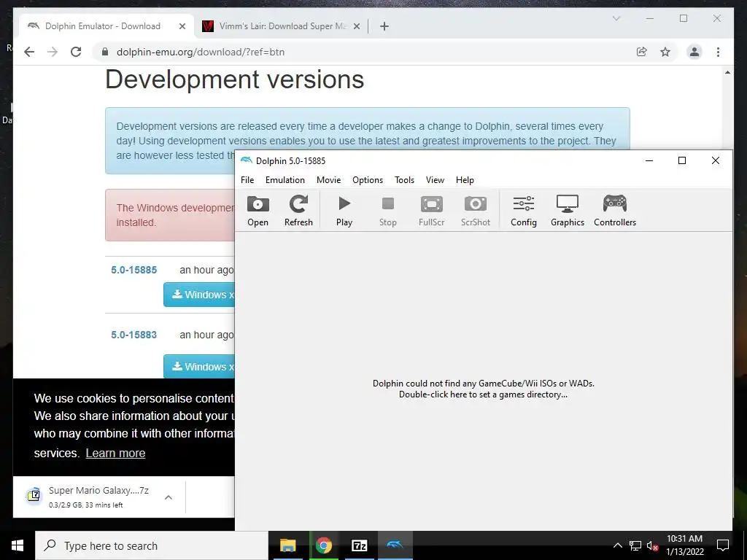Switch to Vimm's Lair browser tab

[x=282, y=26]
